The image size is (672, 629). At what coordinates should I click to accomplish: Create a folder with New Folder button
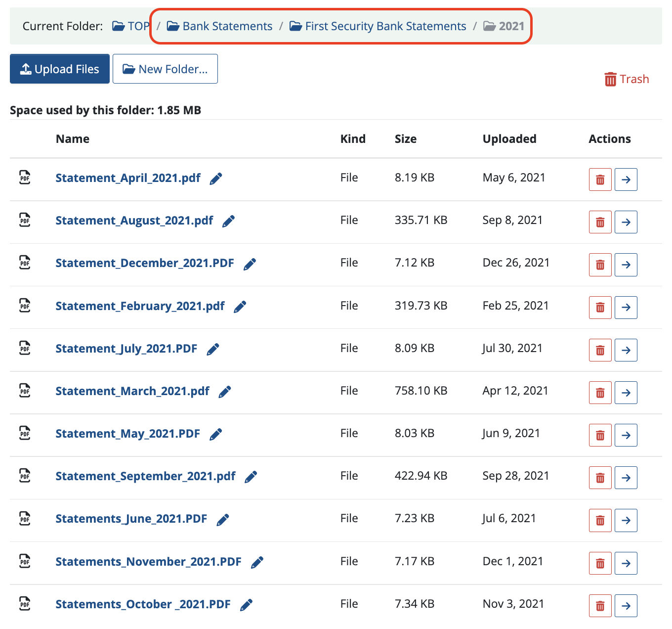coord(165,69)
